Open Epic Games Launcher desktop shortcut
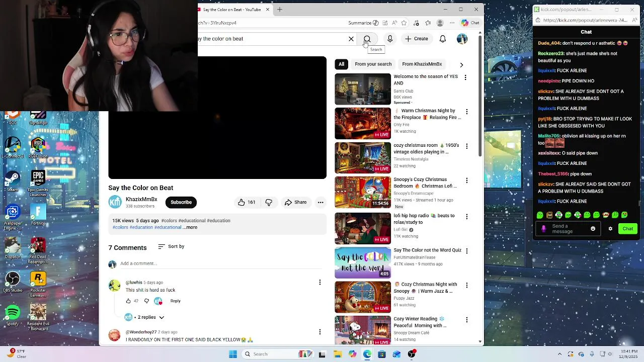 coord(38,184)
